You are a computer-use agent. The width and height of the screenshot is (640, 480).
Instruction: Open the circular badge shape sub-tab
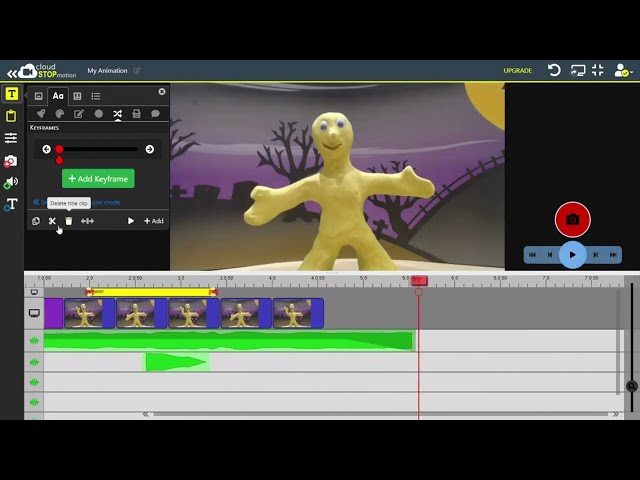tap(98, 113)
